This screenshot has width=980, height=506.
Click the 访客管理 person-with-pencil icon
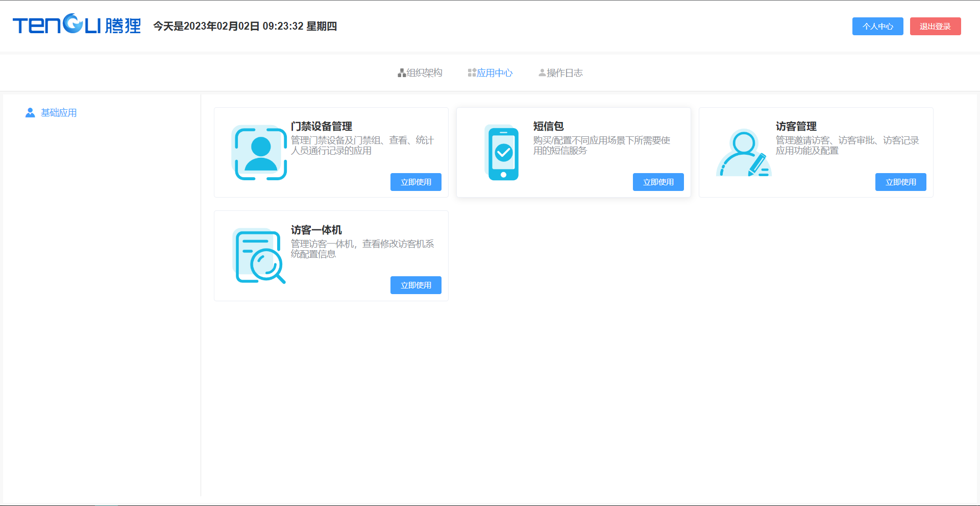coord(744,153)
